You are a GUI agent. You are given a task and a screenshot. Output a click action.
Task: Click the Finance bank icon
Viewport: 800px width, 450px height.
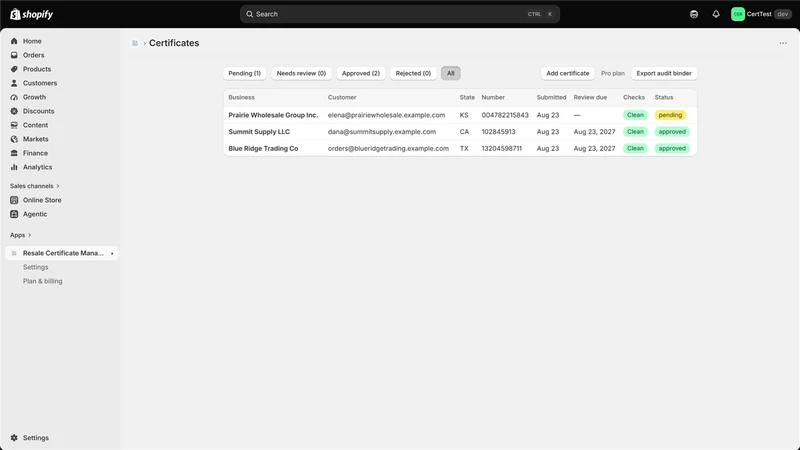pos(14,153)
